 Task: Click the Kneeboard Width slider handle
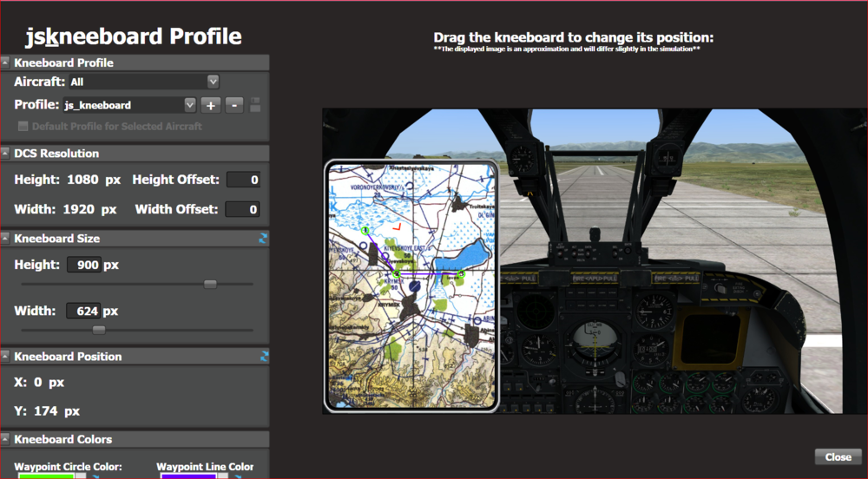[99, 331]
